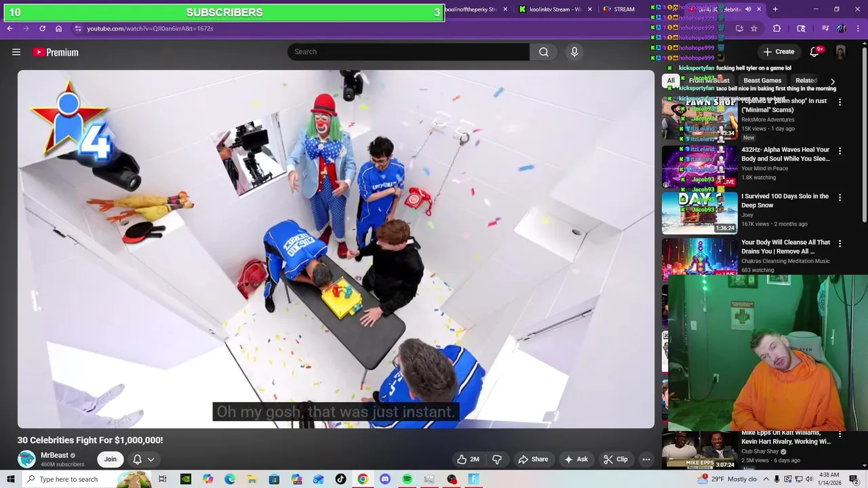Launch Discord from the taskbar

(385, 479)
